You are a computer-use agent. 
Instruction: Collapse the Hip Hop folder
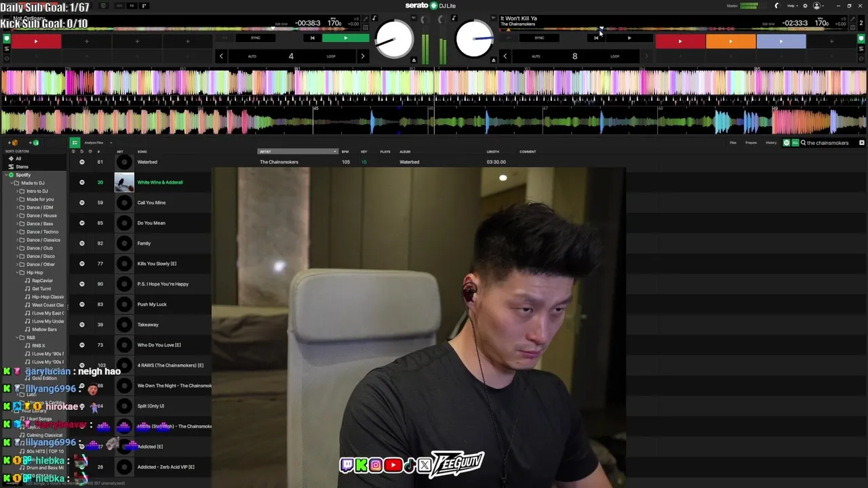click(x=17, y=272)
